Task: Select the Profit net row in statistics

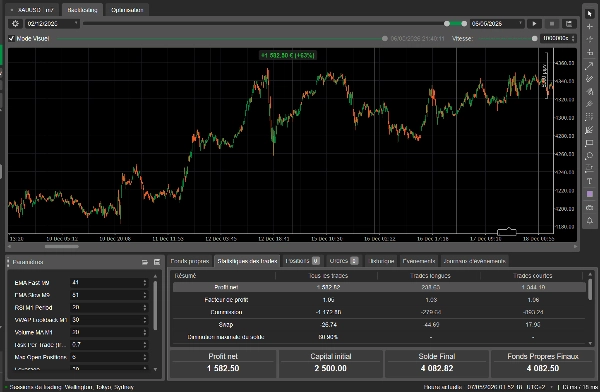Action: (379, 287)
